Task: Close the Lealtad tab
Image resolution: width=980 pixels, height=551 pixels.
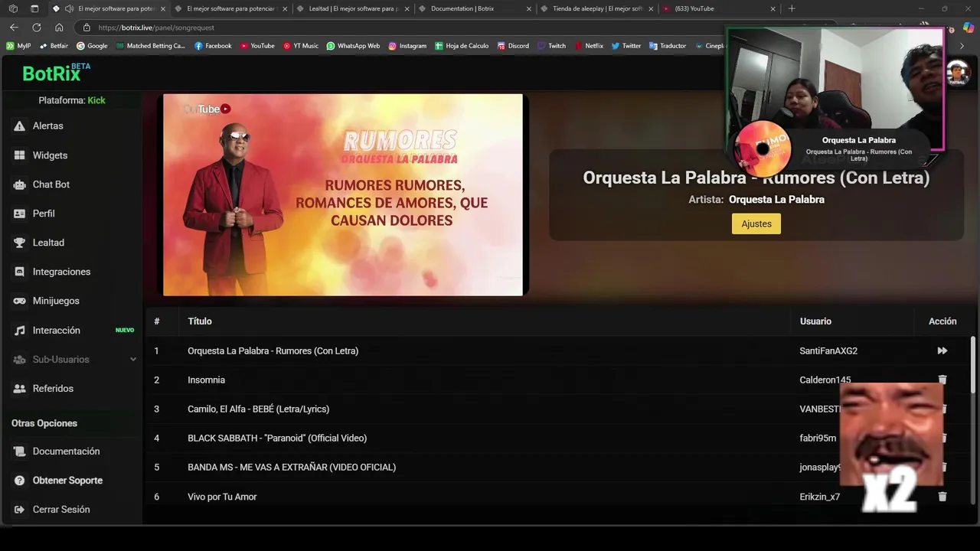Action: pos(407,8)
